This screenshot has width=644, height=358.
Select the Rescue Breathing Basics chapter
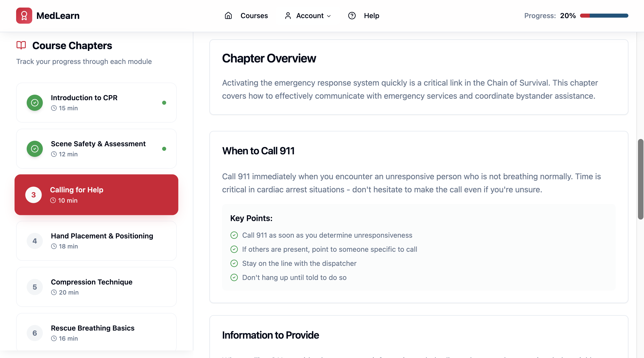pyautogui.click(x=96, y=332)
